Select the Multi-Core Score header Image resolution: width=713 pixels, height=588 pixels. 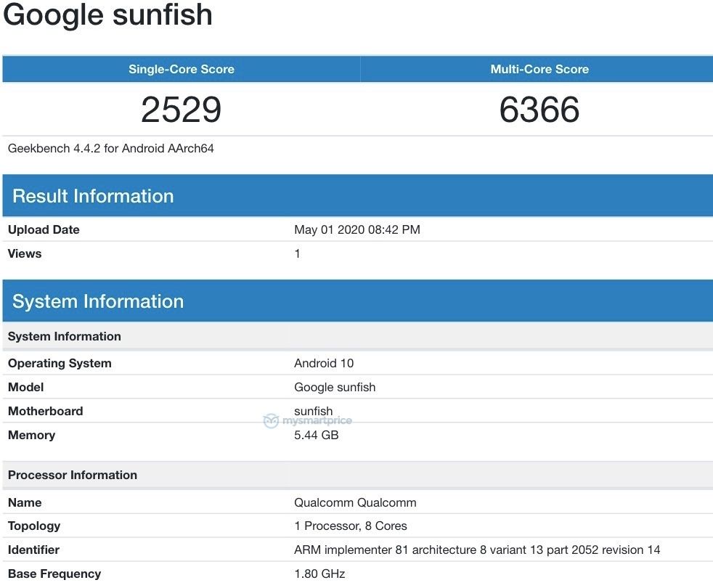(x=539, y=70)
